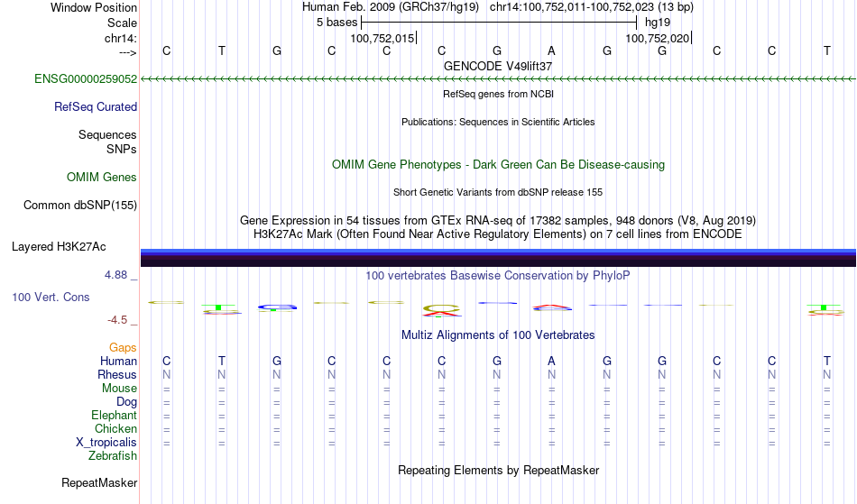
Task: Click the ENSG00000259052 gene label
Action: point(86,78)
